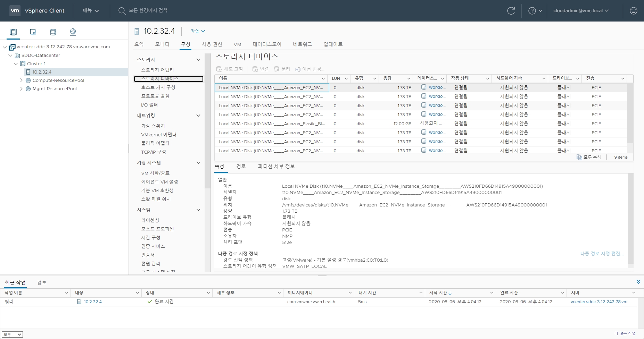Click the VMware vm logo
The width and height of the screenshot is (644, 339).
tap(15, 10)
